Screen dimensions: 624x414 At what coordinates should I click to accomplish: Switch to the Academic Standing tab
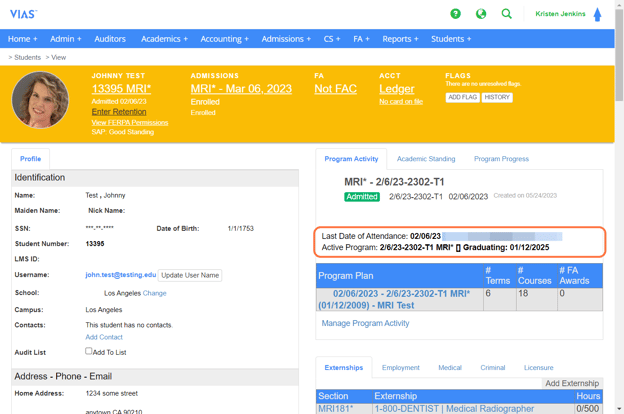(x=426, y=159)
